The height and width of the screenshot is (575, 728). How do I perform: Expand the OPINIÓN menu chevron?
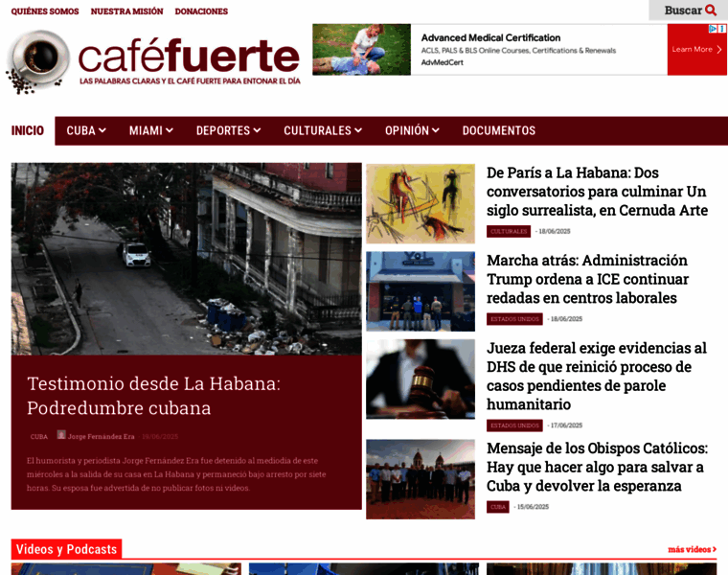436,130
